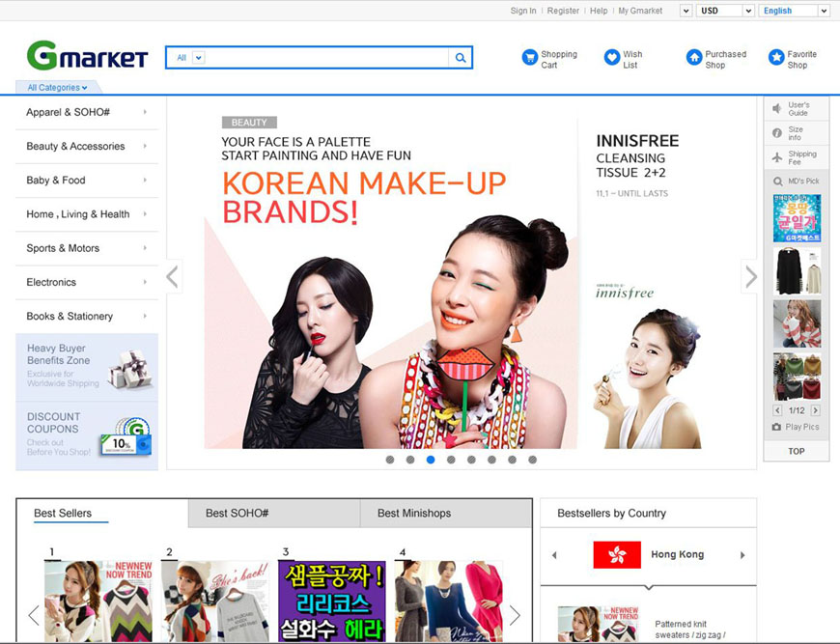The height and width of the screenshot is (644, 840).
Task: Select second banner pagination dot
Action: 410,460
